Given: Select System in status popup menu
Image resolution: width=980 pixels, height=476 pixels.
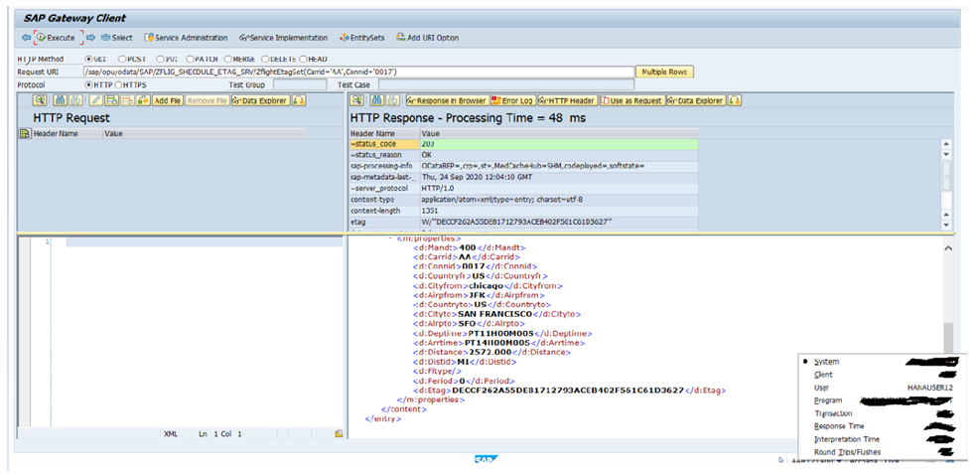Looking at the screenshot, I should 827,362.
